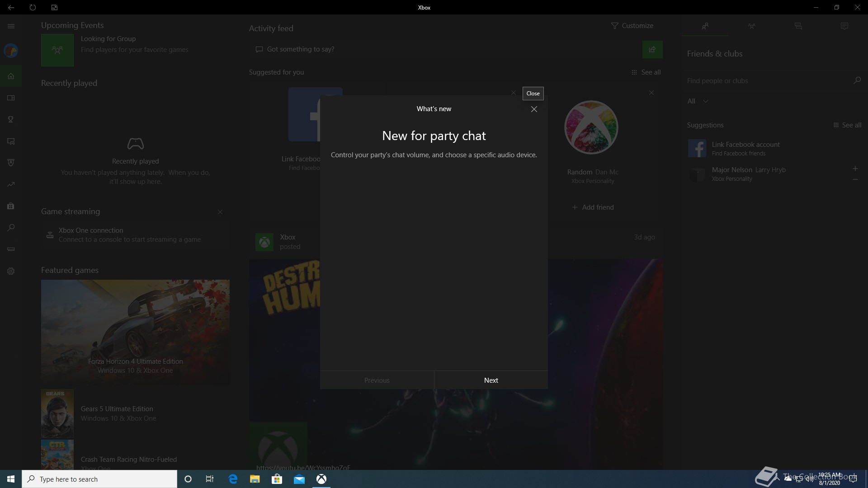Open Microsoft Store from taskbar
This screenshot has width=868, height=488.
point(277,479)
